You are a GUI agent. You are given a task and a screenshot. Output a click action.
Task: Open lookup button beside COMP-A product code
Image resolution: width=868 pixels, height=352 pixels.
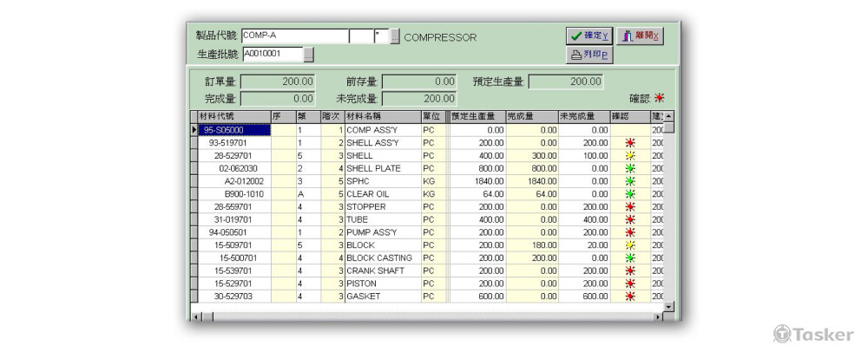[395, 36]
